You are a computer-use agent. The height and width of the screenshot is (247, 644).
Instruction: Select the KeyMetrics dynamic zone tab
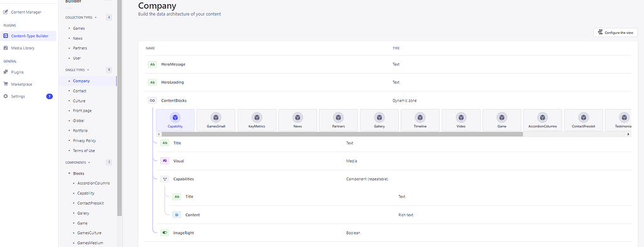click(257, 120)
